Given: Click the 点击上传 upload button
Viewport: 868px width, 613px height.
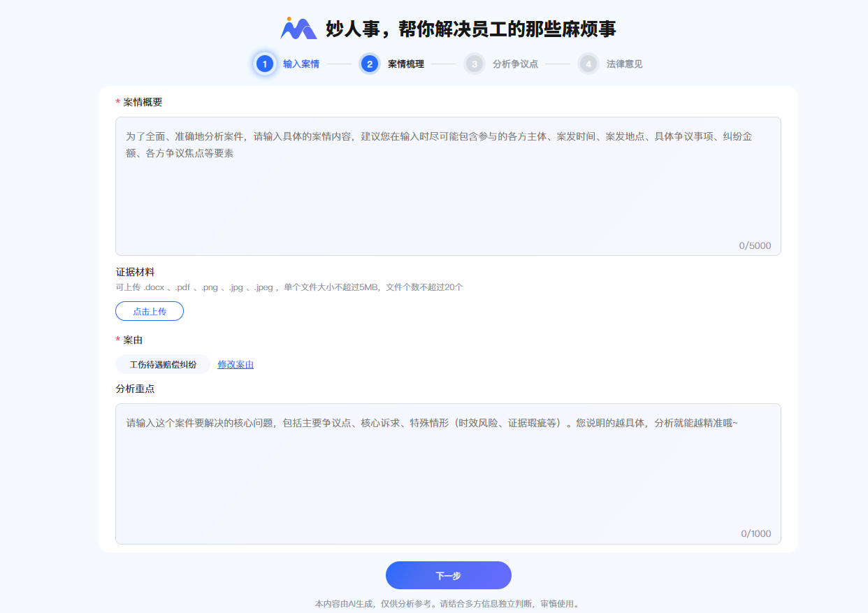Looking at the screenshot, I should [x=150, y=311].
